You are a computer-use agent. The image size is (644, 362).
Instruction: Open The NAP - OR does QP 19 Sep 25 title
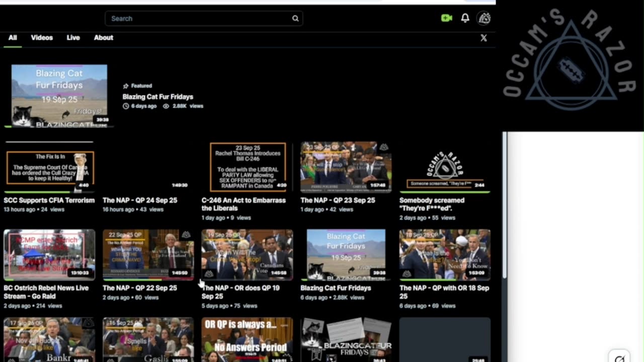pos(240,292)
